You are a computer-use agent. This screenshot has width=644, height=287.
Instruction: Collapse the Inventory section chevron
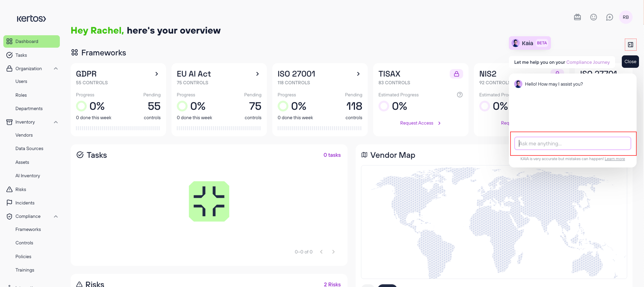(x=56, y=122)
